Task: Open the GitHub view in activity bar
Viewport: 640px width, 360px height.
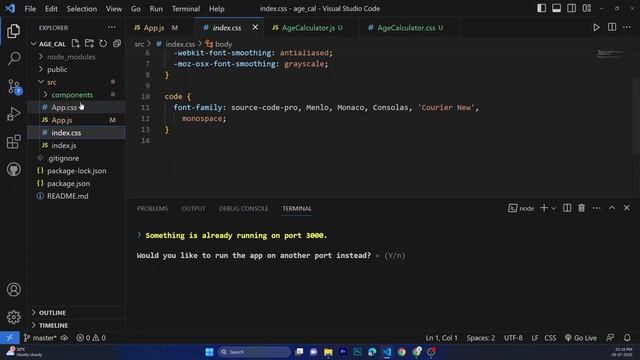Action: [x=13, y=169]
